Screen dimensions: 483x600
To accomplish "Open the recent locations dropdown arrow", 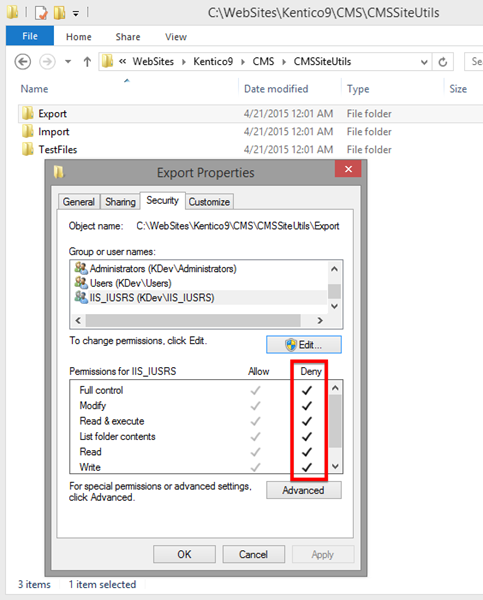I will coord(68,62).
